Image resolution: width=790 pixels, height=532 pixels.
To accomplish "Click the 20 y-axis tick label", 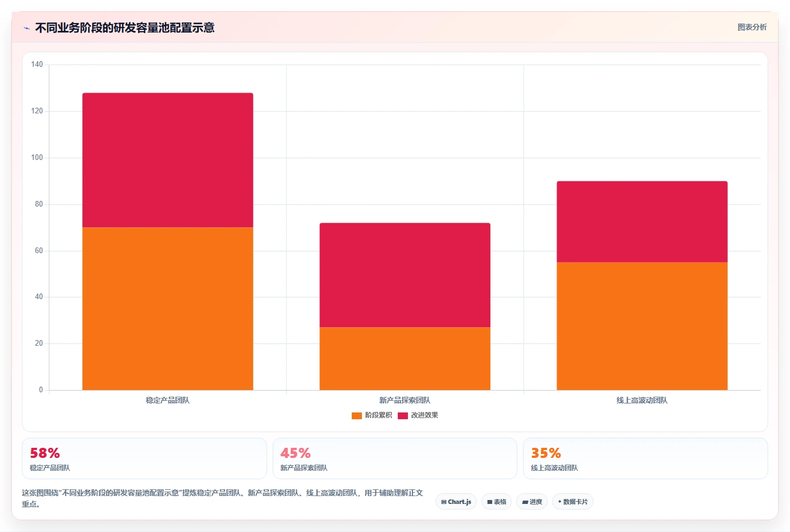I will (39, 343).
